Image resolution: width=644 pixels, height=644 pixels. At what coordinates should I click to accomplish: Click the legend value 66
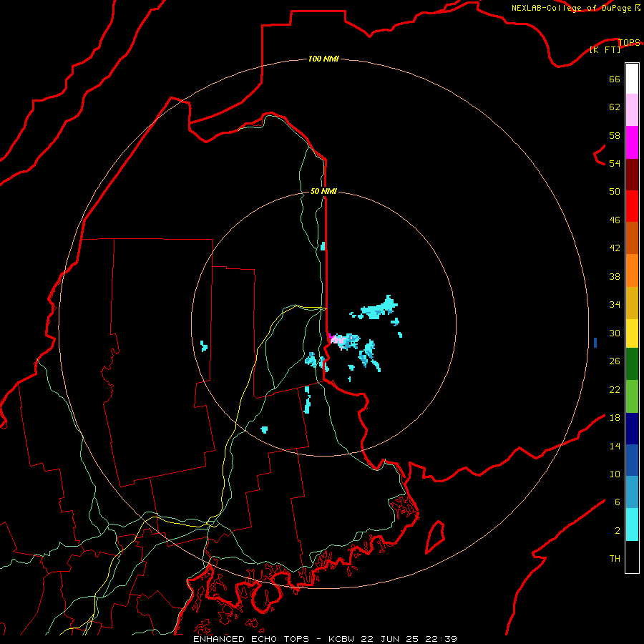click(x=615, y=79)
